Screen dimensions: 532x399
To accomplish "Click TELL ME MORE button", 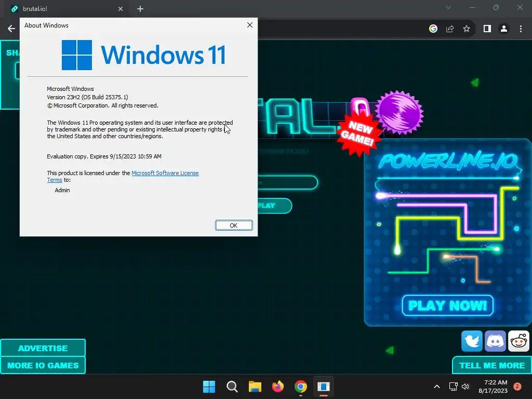I will (x=492, y=365).
